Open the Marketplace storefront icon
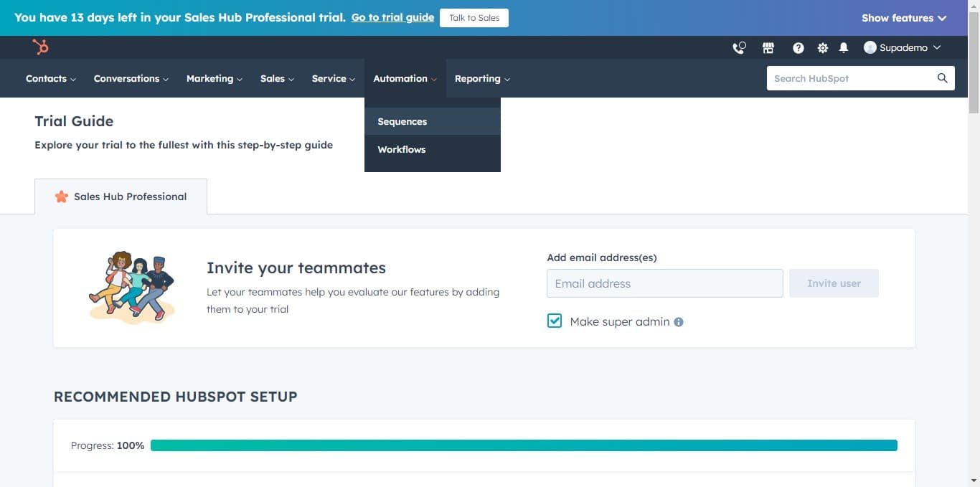 coord(768,48)
